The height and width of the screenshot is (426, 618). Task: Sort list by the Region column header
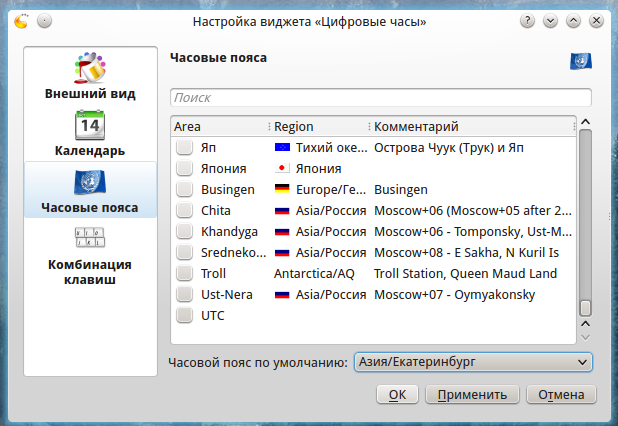click(x=318, y=127)
